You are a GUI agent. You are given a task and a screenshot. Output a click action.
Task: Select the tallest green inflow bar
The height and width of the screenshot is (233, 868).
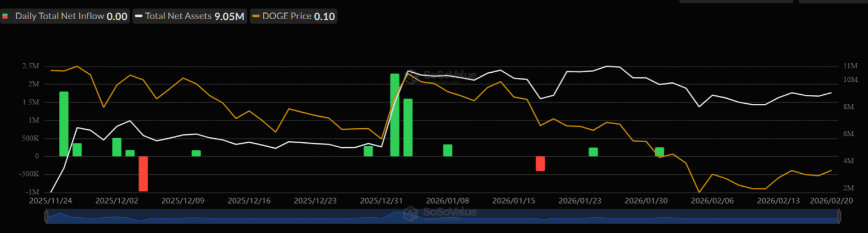394,115
